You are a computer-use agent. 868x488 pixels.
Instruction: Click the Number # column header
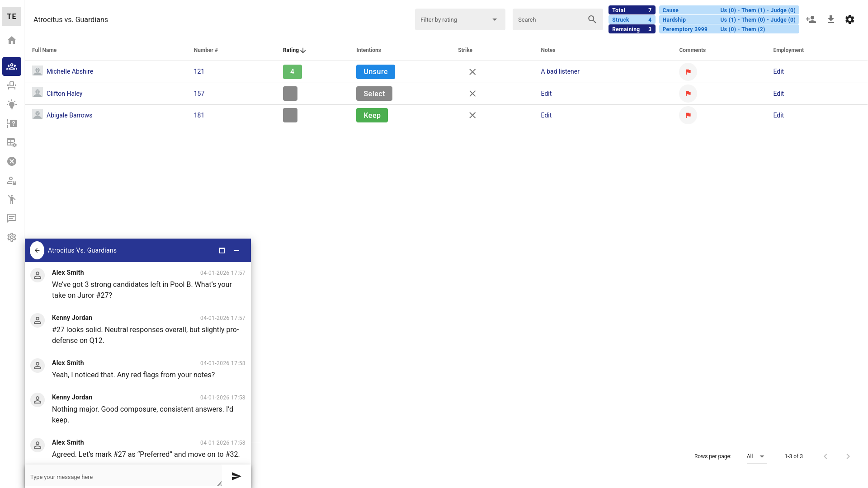206,50
